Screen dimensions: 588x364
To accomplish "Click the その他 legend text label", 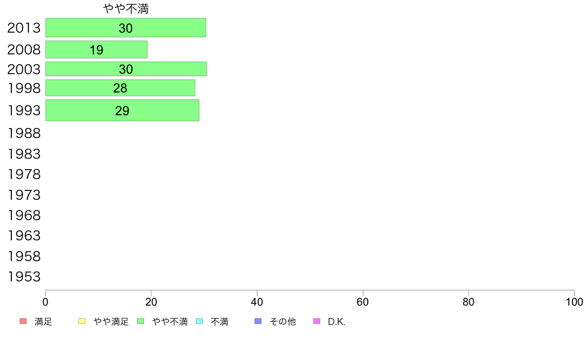I will tap(283, 321).
